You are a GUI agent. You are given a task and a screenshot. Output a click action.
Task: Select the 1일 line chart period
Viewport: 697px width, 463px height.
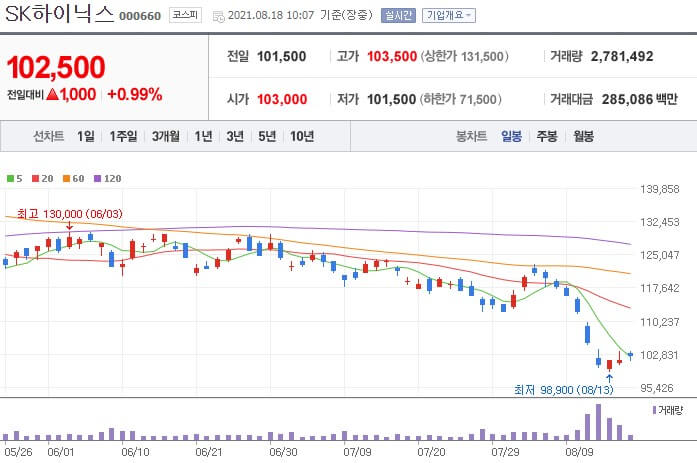click(x=85, y=136)
